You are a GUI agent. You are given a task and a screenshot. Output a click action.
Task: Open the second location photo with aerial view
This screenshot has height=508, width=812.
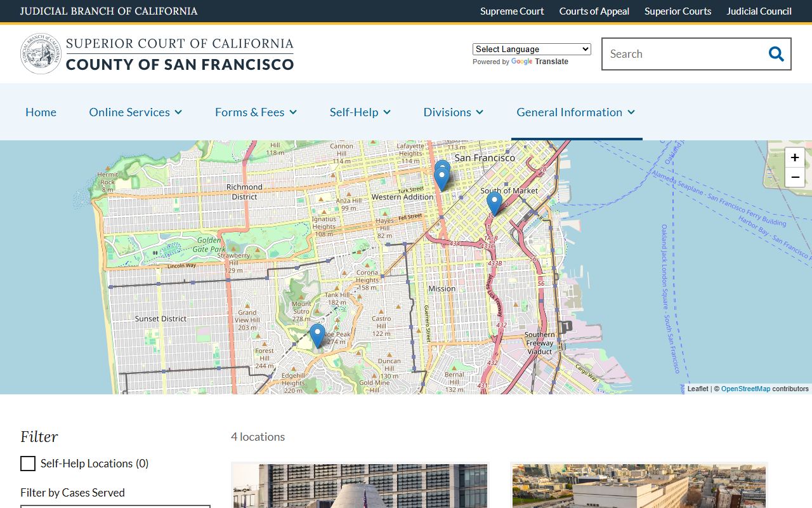point(639,485)
